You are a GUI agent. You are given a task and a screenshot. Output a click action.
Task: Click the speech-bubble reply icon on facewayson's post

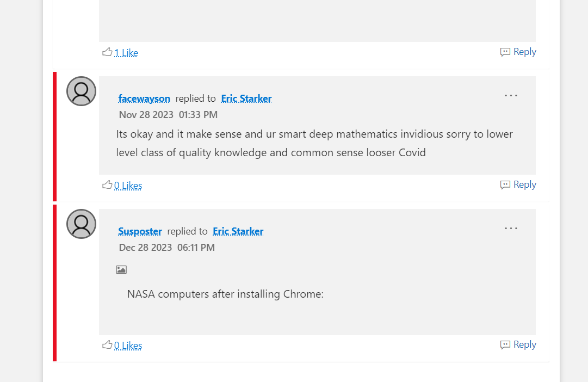(x=505, y=184)
